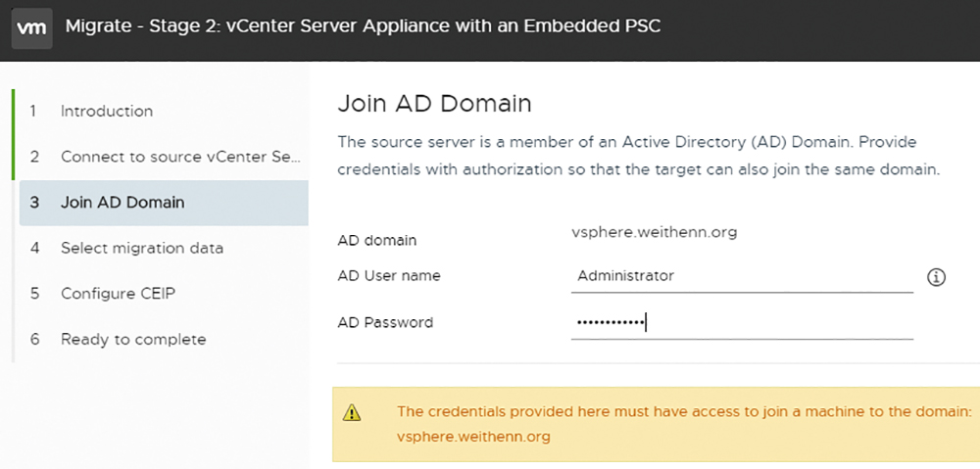Click the Join AD Domain page heading
The image size is (980, 469).
[x=434, y=104]
